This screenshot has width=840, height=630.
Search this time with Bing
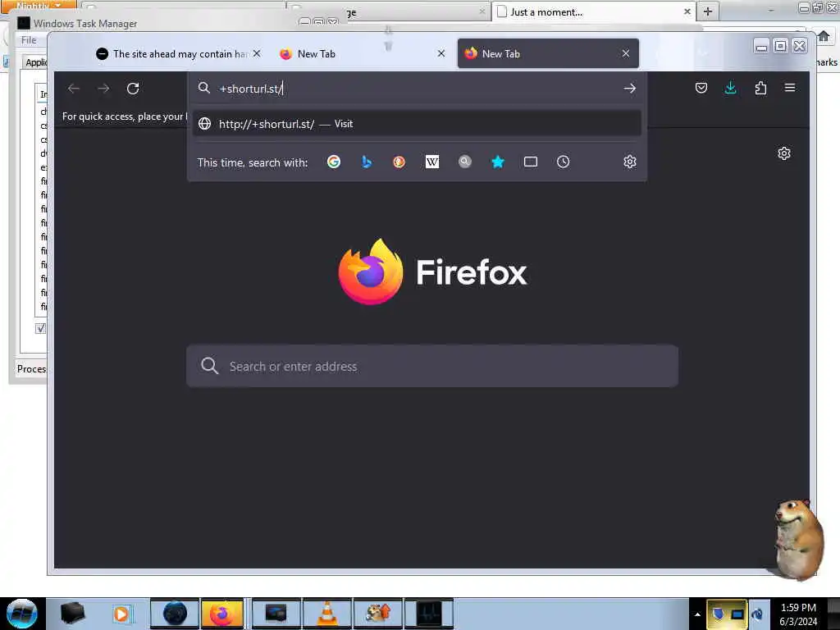[367, 162]
